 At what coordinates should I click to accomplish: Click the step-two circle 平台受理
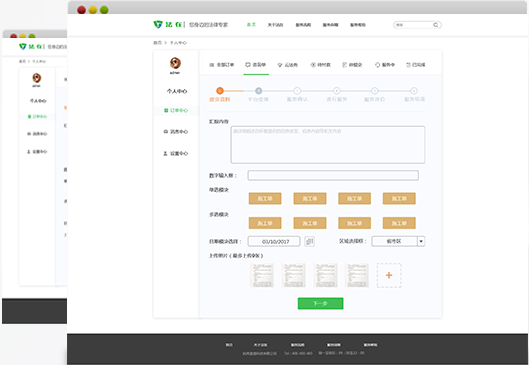pos(258,90)
